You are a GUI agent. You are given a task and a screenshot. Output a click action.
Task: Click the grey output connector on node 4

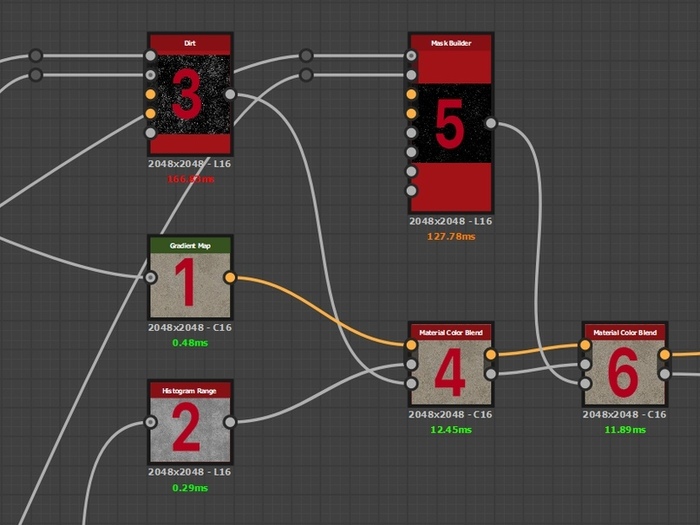click(490, 373)
